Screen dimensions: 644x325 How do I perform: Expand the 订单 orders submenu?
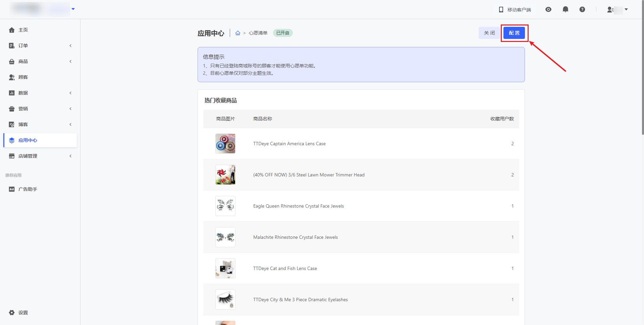click(70, 46)
